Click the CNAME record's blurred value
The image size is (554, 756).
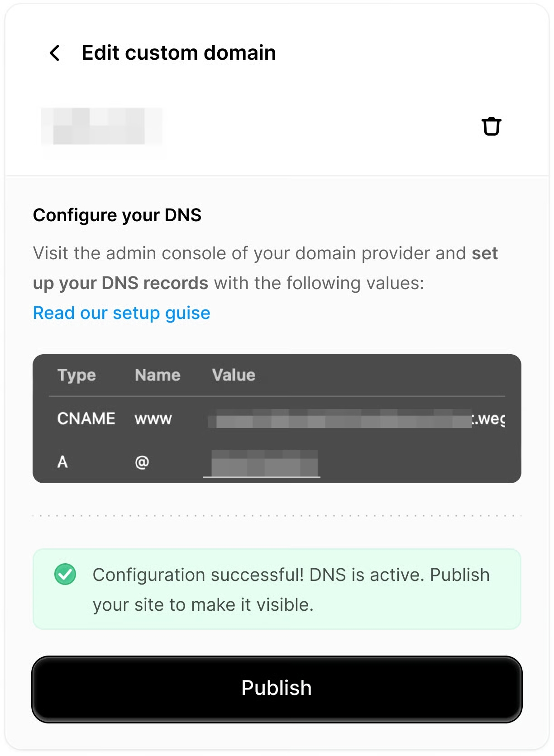click(339, 419)
